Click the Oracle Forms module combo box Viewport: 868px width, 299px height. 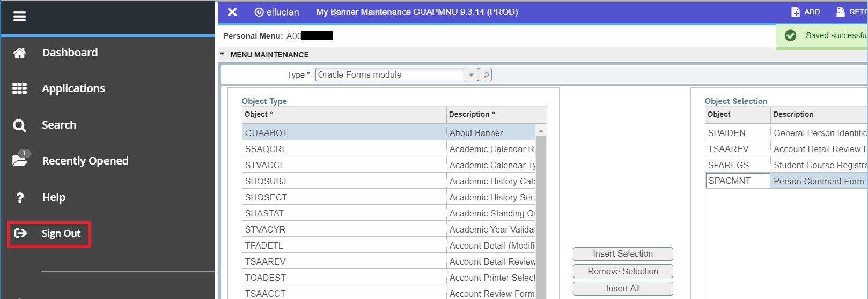pos(389,75)
